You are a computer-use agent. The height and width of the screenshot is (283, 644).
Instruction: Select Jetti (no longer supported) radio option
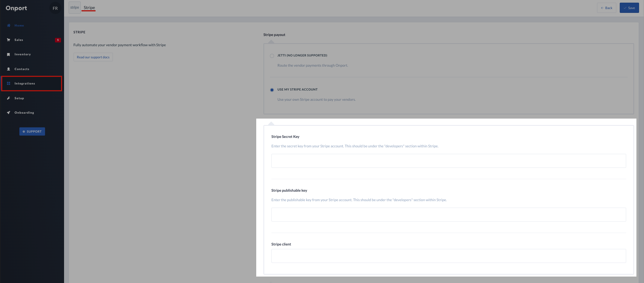(x=272, y=56)
